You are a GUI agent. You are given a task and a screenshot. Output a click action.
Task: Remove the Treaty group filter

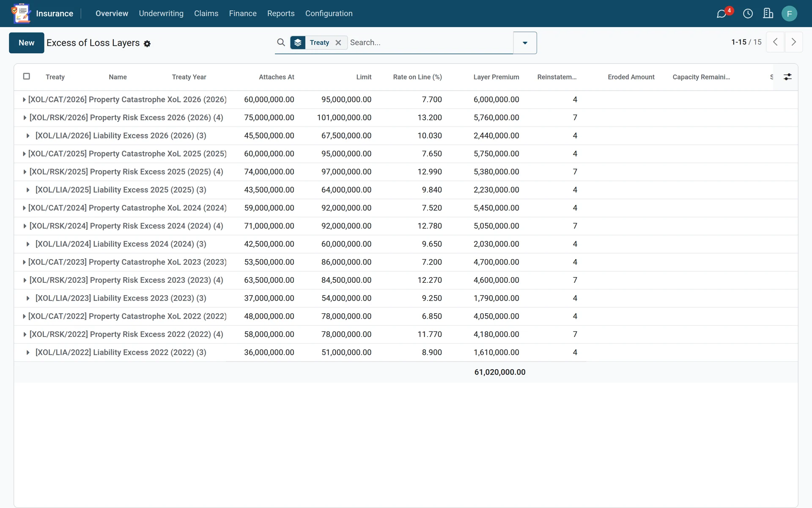338,42
